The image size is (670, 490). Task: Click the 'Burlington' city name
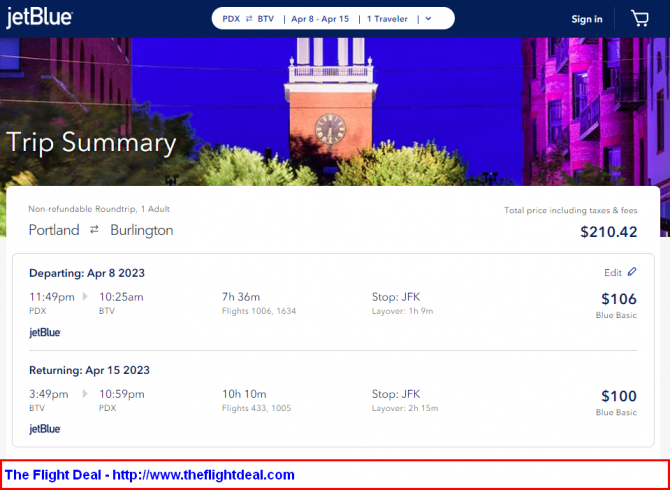click(142, 230)
